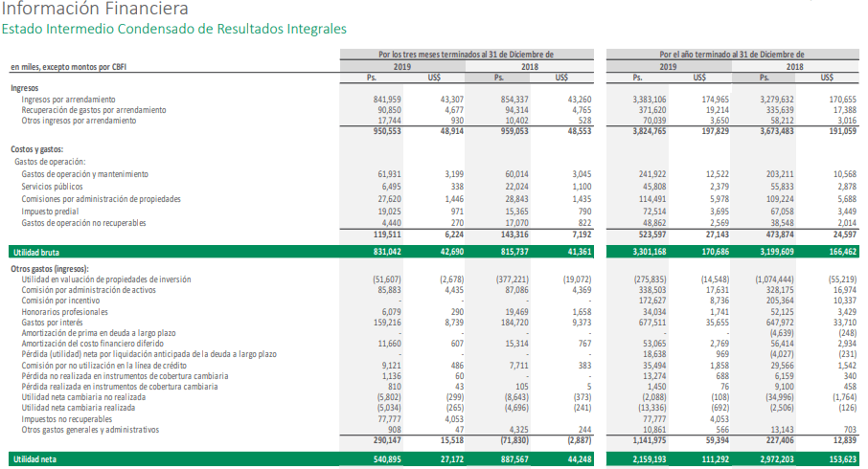868x469 pixels.
Task: Click 'Otros ingresos por arrendamiento' row label
Action: 79,121
